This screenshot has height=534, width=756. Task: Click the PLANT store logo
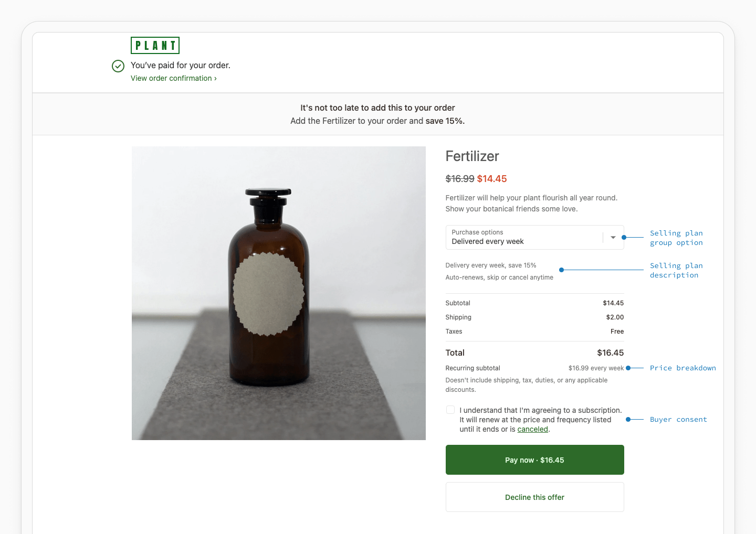pyautogui.click(x=155, y=45)
